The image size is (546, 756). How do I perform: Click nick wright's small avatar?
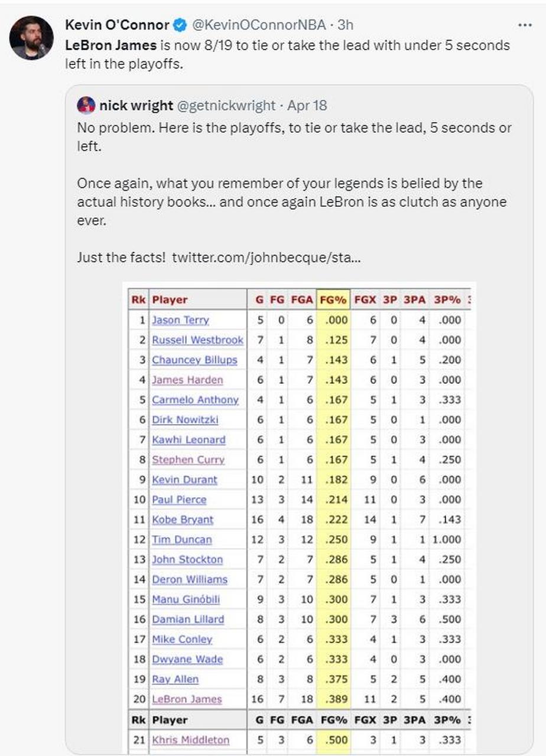(86, 106)
